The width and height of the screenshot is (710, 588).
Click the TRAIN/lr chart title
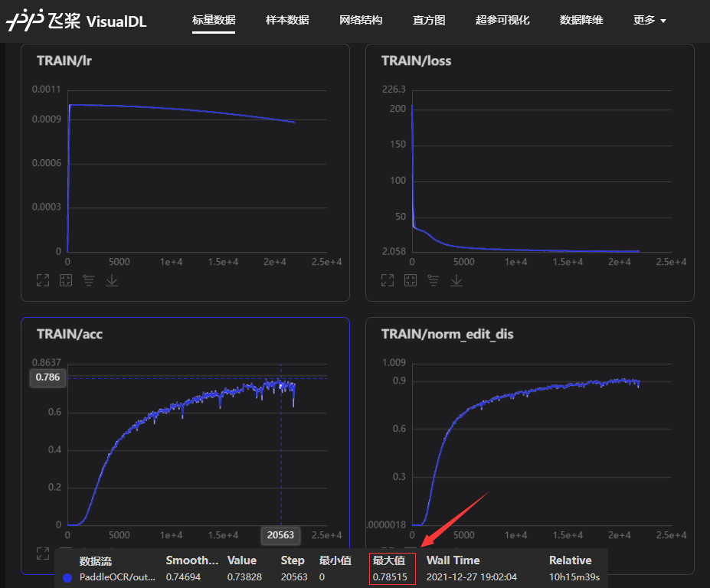pyautogui.click(x=64, y=60)
